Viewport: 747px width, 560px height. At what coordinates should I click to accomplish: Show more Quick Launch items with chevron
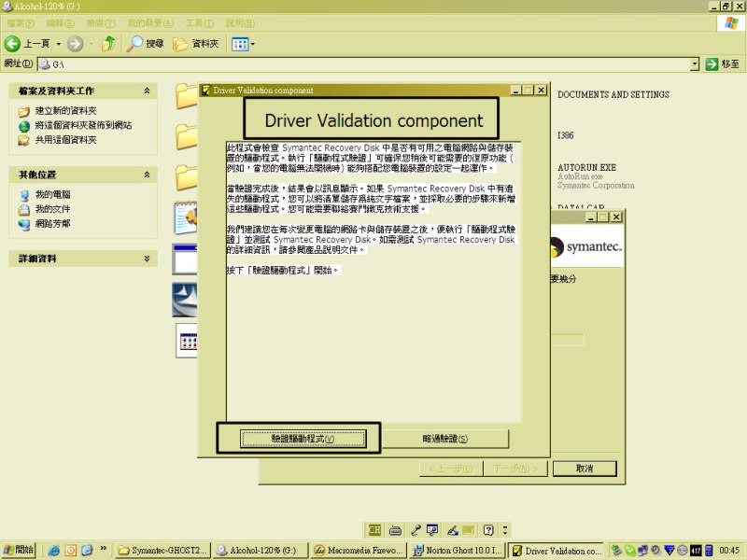click(103, 549)
